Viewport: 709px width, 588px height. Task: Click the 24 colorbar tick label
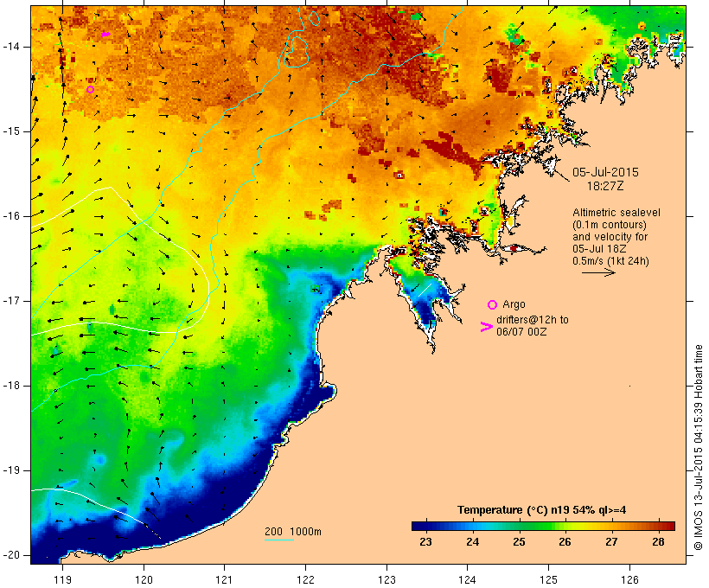point(472,541)
